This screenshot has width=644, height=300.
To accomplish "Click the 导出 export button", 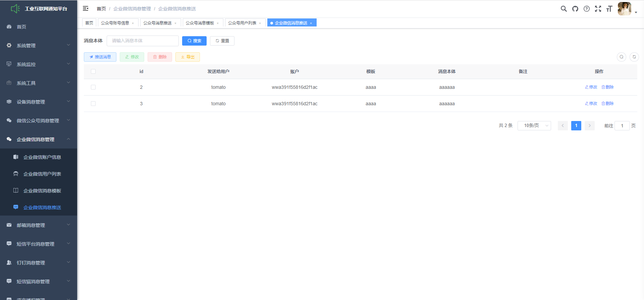I will (x=187, y=57).
